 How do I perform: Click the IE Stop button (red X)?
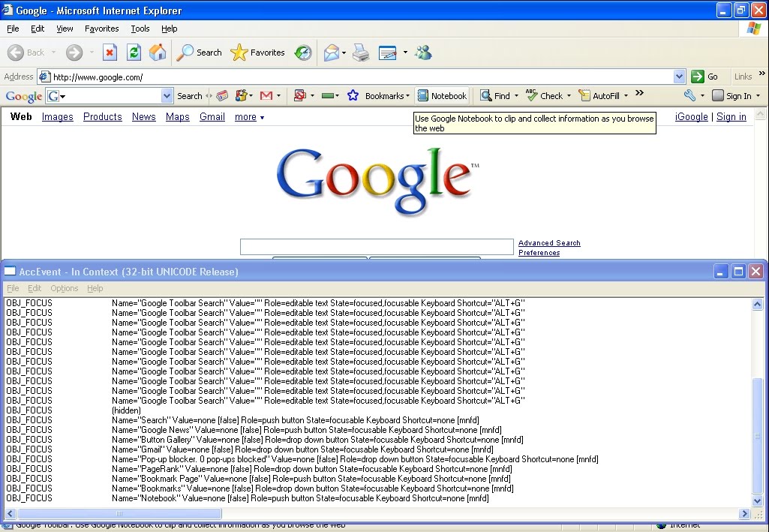[110, 53]
